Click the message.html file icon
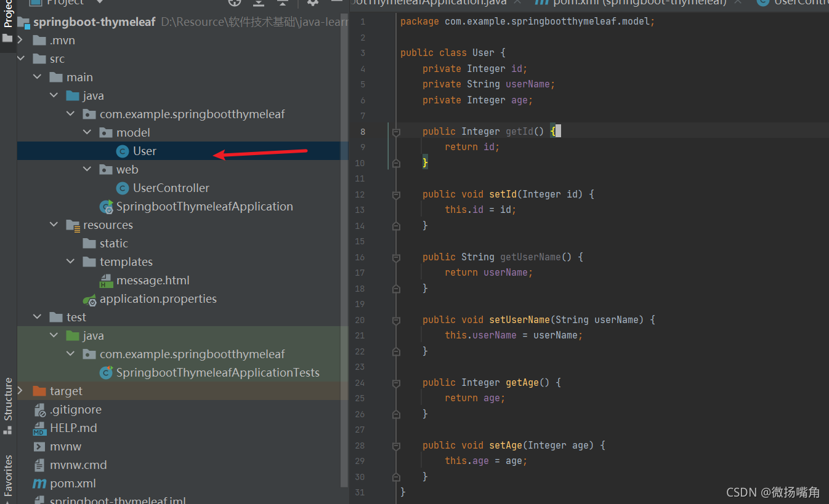 pos(106,281)
